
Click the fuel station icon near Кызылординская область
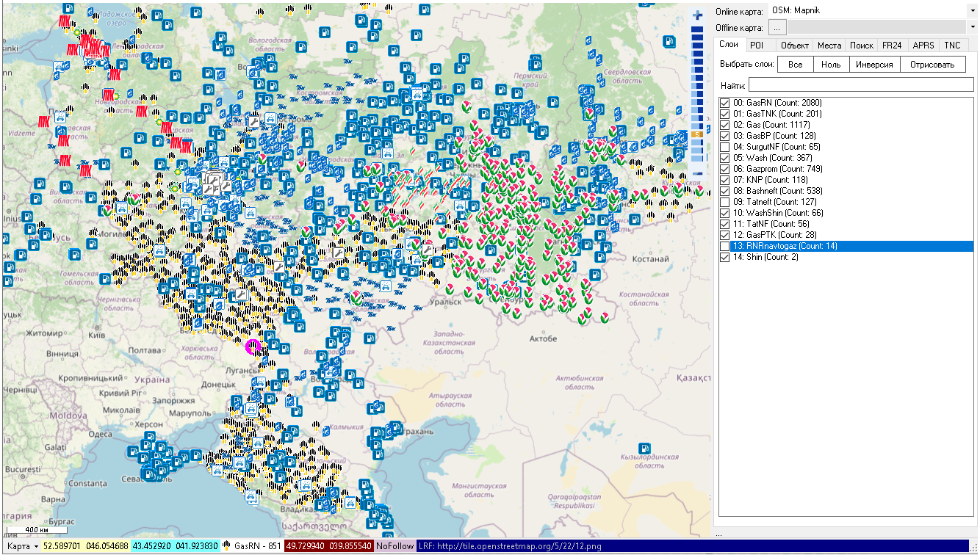click(x=644, y=448)
